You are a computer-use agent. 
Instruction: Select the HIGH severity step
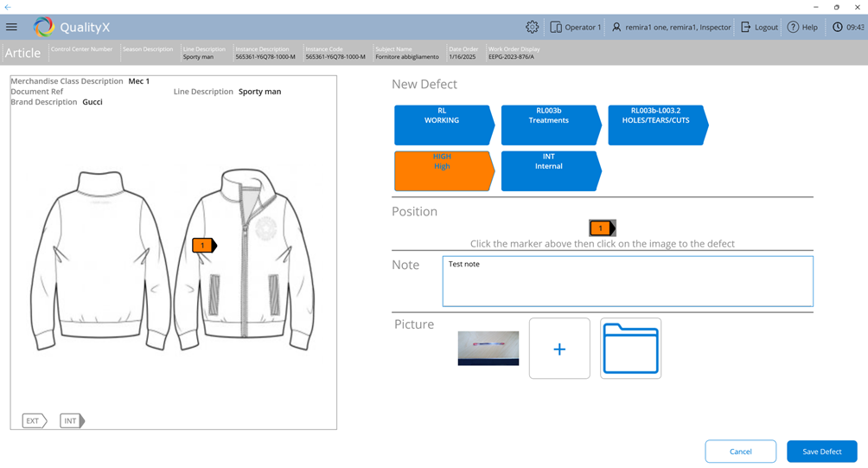(444, 171)
